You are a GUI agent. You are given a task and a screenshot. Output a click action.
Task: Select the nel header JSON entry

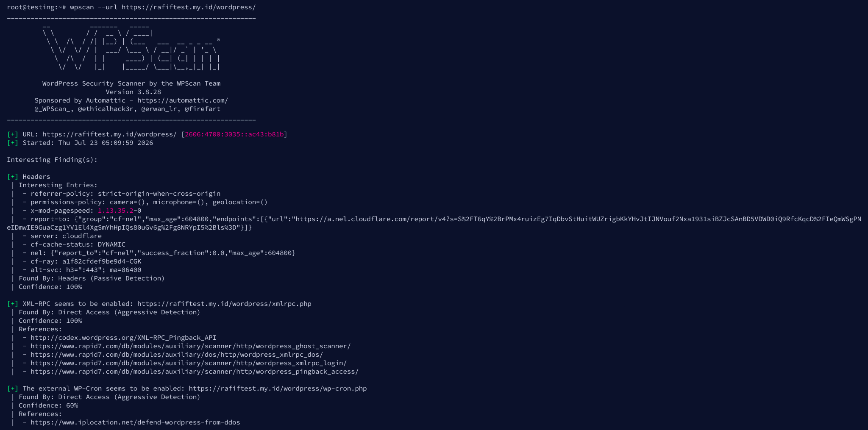(163, 253)
